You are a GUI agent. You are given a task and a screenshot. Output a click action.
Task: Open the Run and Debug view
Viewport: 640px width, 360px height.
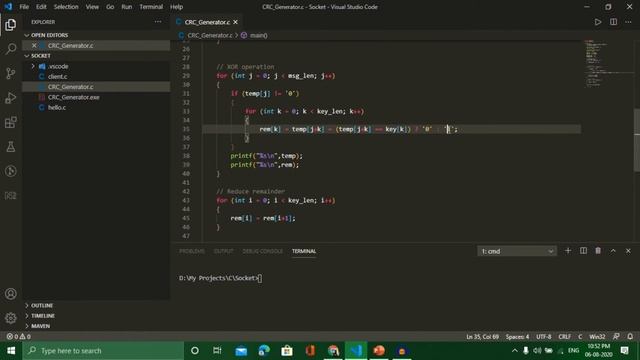click(11, 98)
